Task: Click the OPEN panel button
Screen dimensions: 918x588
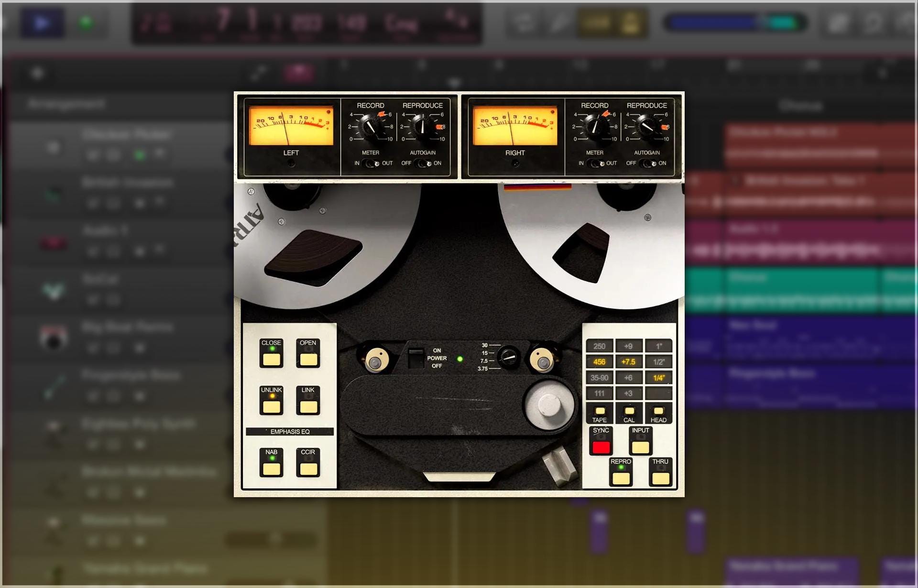Action: (308, 359)
